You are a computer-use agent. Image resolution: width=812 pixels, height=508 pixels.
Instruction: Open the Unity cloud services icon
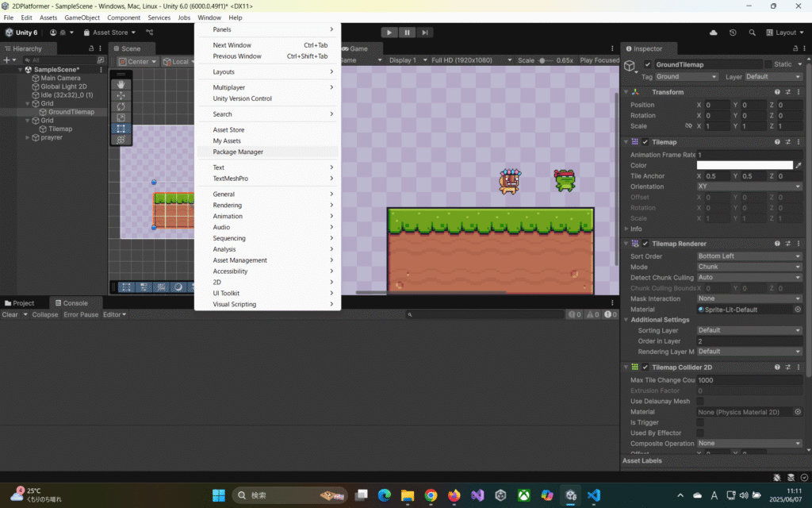coord(713,32)
